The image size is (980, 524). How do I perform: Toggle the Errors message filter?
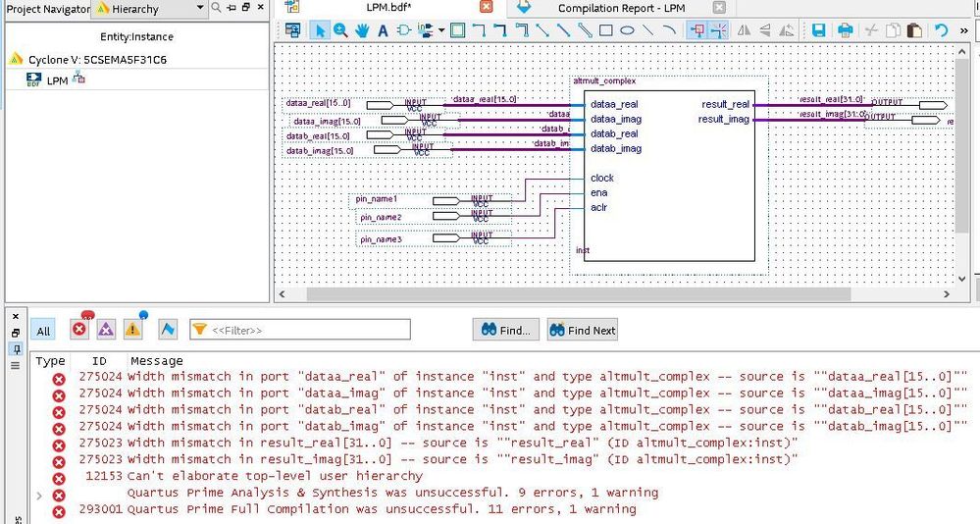click(x=80, y=330)
